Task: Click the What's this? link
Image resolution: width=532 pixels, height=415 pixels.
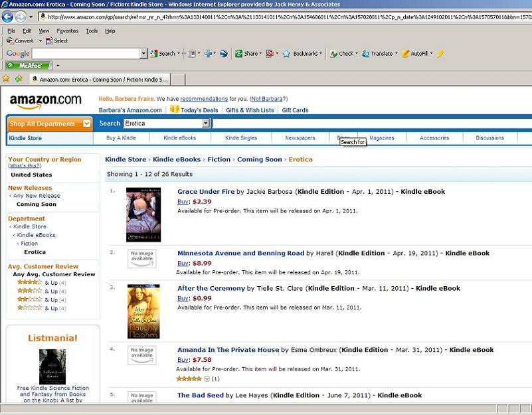Action: tap(25, 165)
